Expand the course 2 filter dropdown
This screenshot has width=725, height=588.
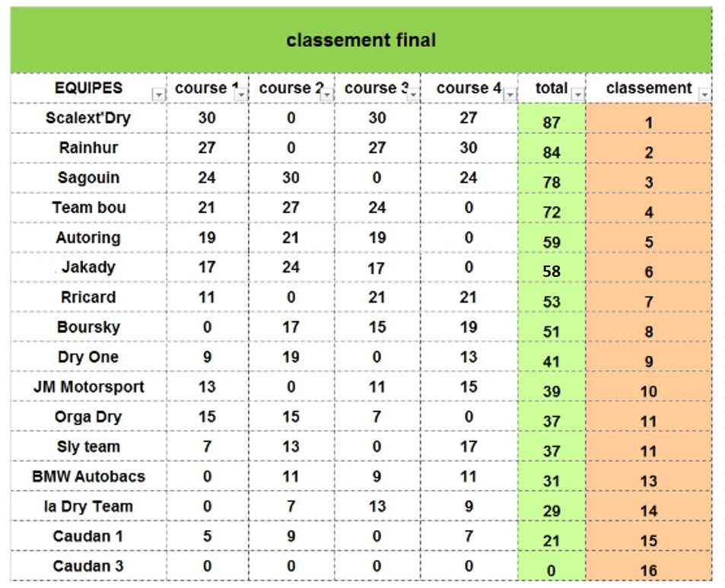pyautogui.click(x=326, y=95)
